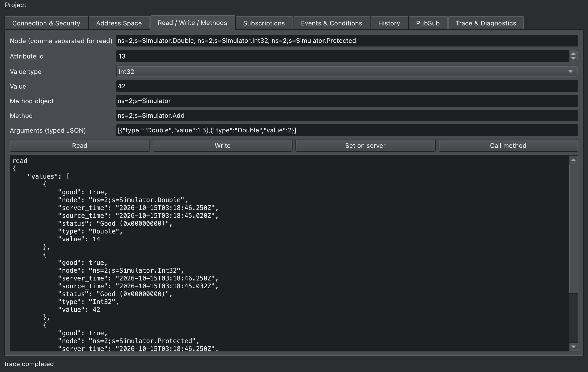Click '"node": "ns=2;s=Simulator.Double"' line
The image size is (588, 372).
tap(123, 200)
